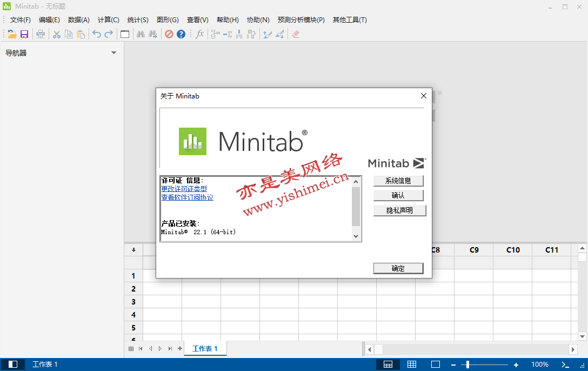Click the zoom slider handle in the status bar
588x371 pixels.
pos(467,365)
